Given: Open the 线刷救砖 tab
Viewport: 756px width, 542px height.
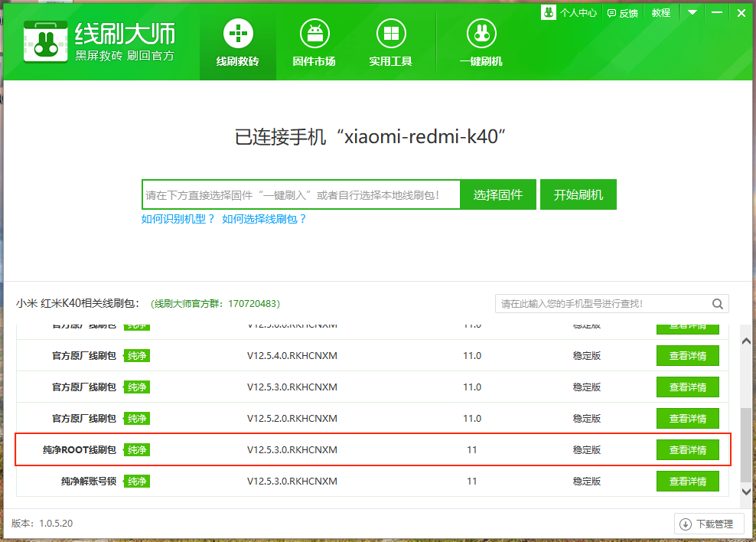Looking at the screenshot, I should (x=237, y=44).
